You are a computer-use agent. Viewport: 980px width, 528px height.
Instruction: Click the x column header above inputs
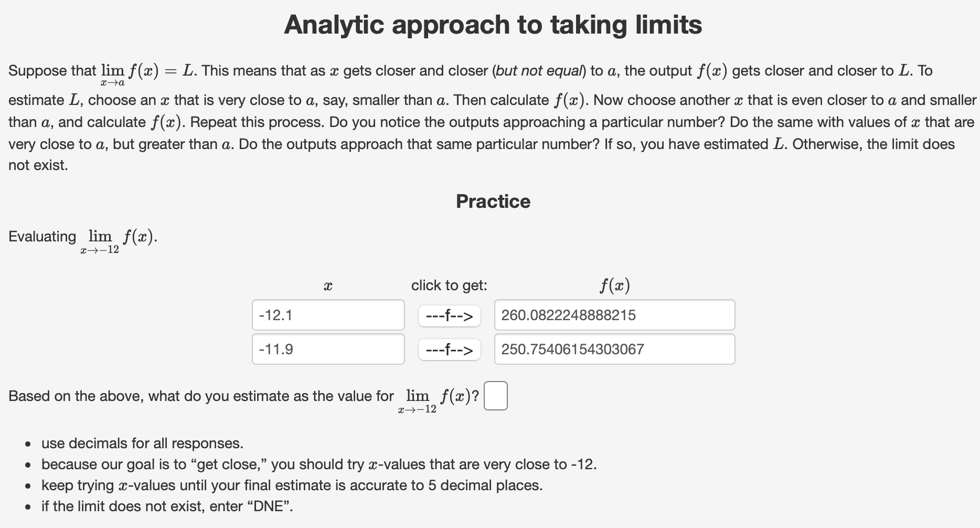328,285
